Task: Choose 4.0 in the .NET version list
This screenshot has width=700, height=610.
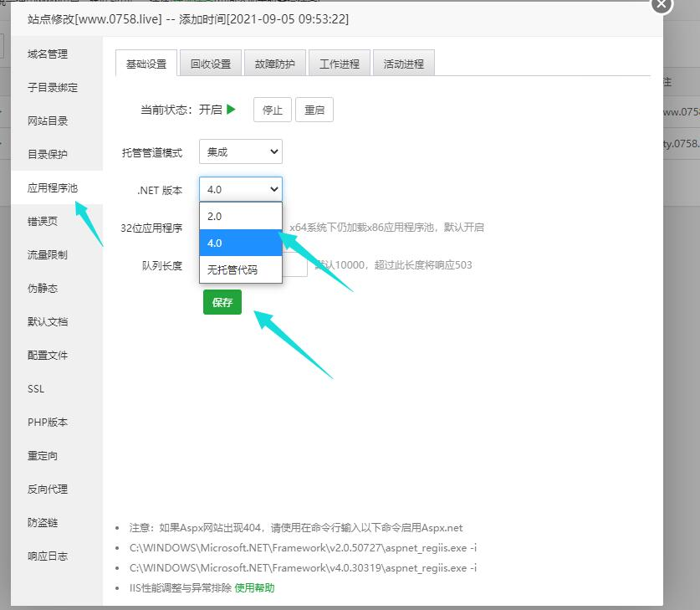Action: (241, 243)
